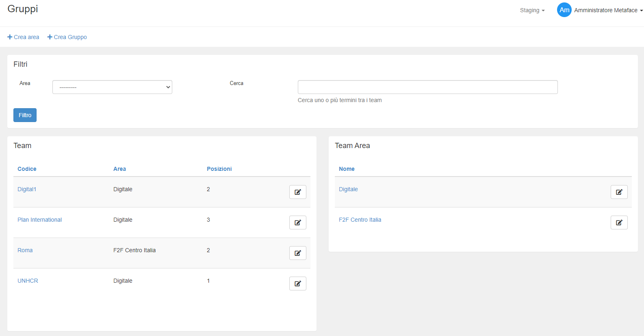Click the edit icon for UNHCR team
This screenshot has height=336, width=644.
click(297, 284)
